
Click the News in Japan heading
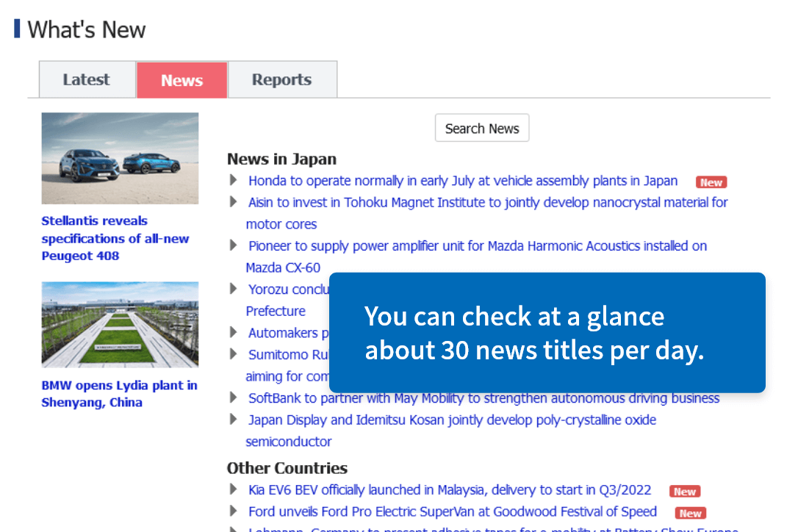(281, 159)
